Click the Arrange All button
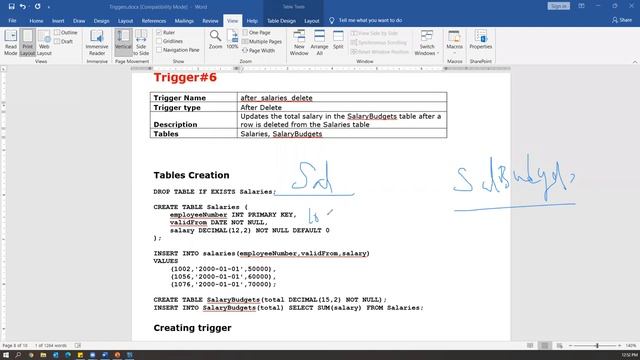Viewport: 640px width, 360px height. pyautogui.click(x=319, y=42)
